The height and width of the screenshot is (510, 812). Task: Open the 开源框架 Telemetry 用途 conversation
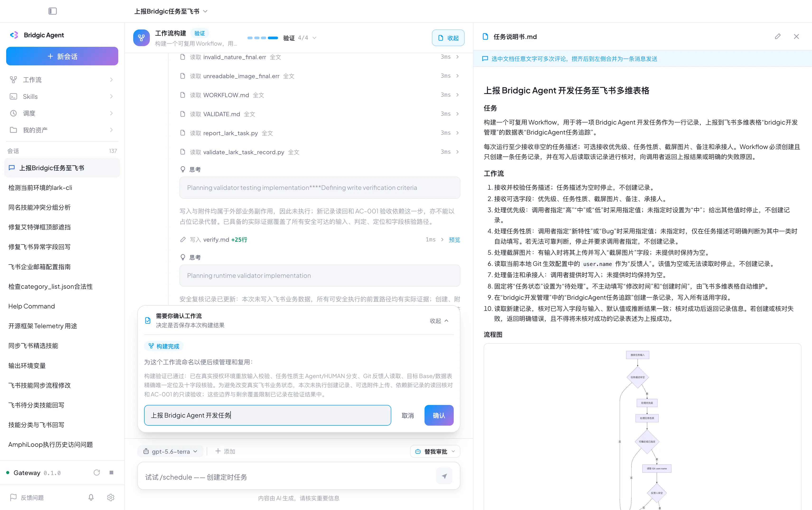[x=62, y=326]
